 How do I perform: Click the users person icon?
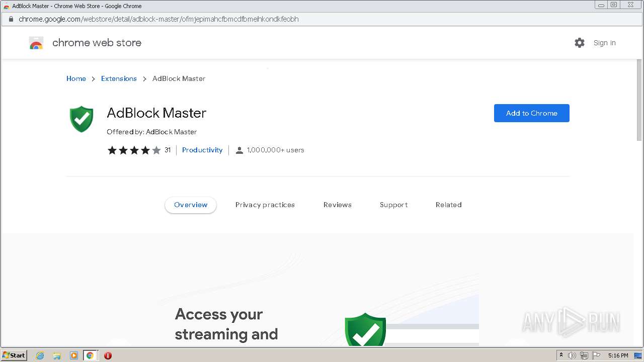[x=239, y=150]
